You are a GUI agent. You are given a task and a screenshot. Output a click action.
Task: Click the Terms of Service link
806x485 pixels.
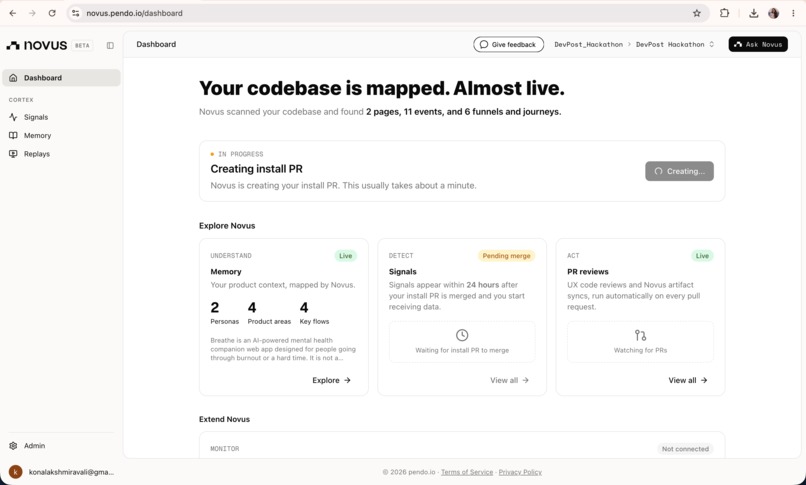point(467,472)
